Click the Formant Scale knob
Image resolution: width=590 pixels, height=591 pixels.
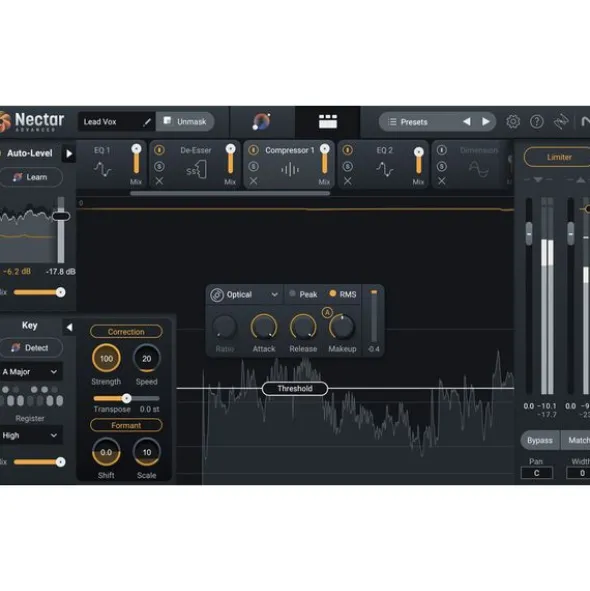click(x=147, y=452)
